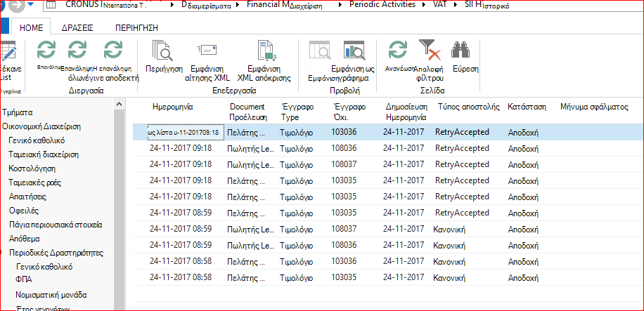Select Οικονομική Διαχείριση in the navigation tree
Screen dimensions: 644x311
(x=41, y=126)
